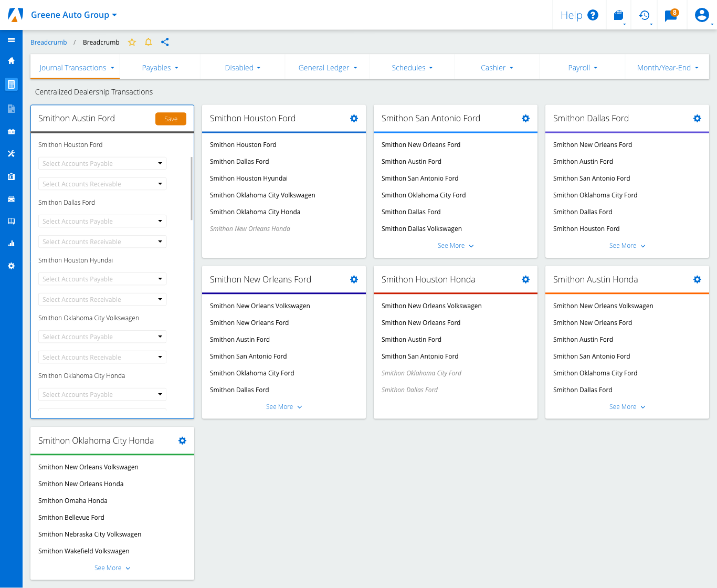Open the General Ledger menu

click(328, 68)
